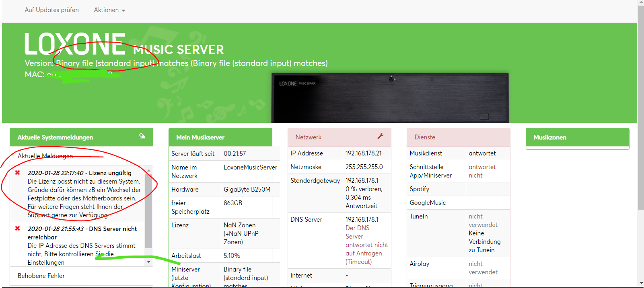Click the page scrollbar down arrow
Screen dimensions: 644x288
641,284
